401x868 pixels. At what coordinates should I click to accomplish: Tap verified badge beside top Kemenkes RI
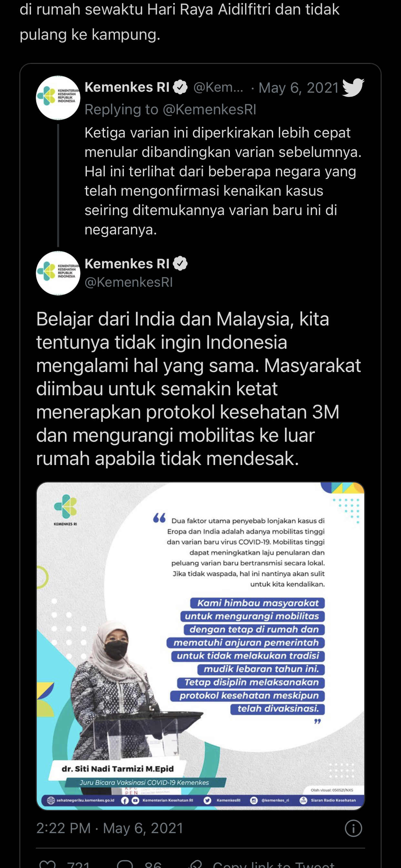coord(180,87)
